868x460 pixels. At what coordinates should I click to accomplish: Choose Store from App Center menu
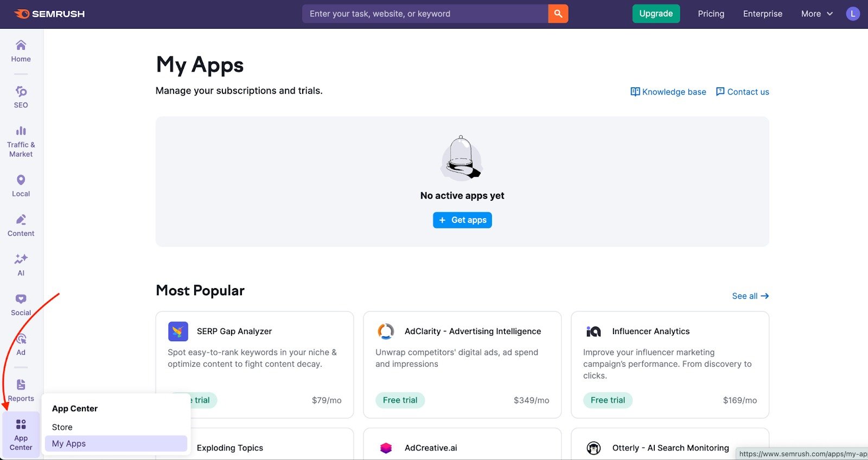coord(62,427)
